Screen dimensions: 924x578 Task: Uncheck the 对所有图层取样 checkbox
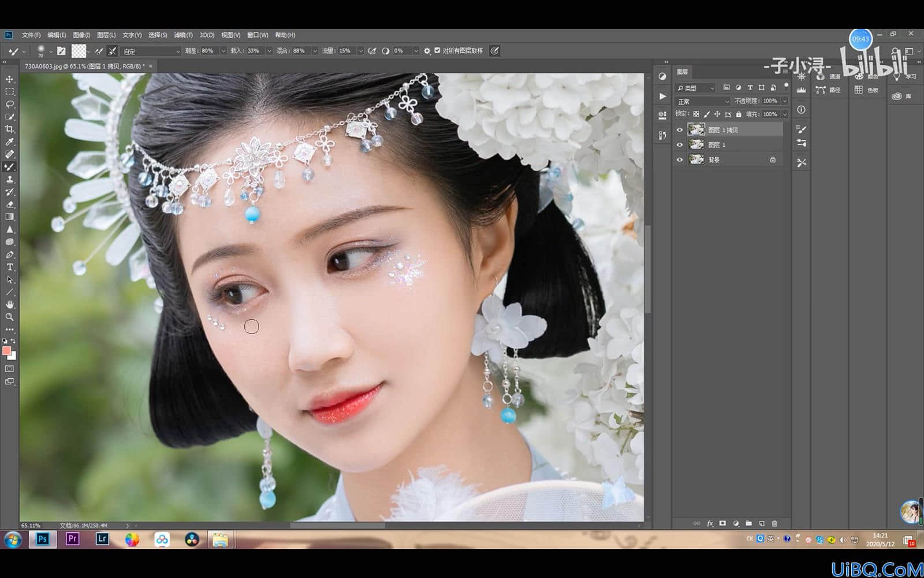[x=437, y=50]
